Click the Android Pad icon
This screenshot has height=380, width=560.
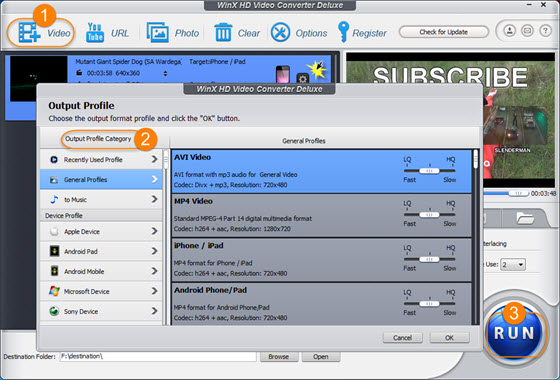click(54, 251)
